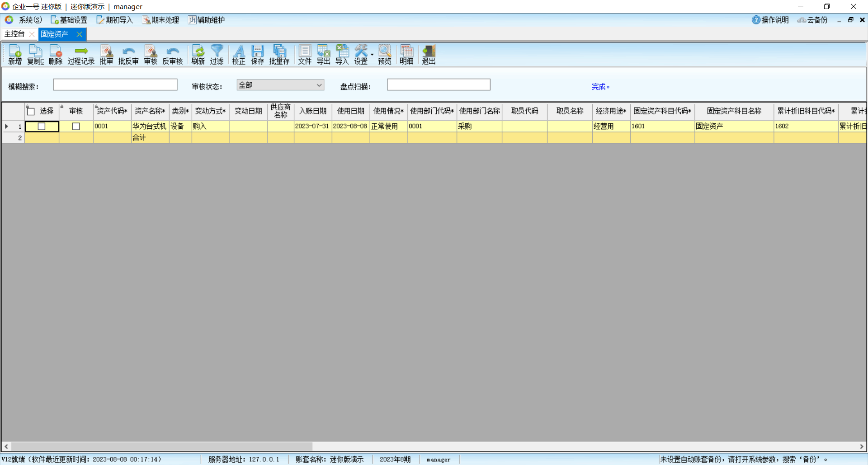868x465 pixels.
Task: Click the 删除 (Delete) toolbar icon
Action: click(x=56, y=55)
